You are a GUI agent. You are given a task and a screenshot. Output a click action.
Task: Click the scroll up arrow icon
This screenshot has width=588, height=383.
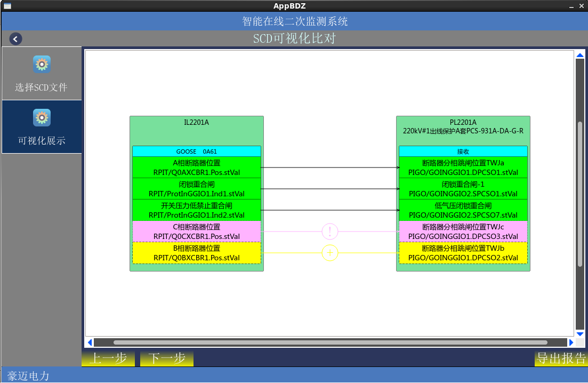tap(580, 55)
